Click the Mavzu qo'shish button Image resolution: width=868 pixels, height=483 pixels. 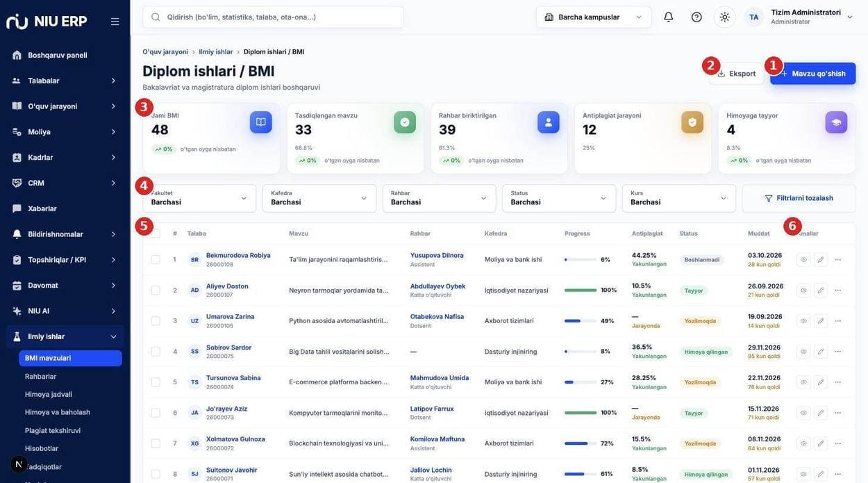(x=813, y=74)
